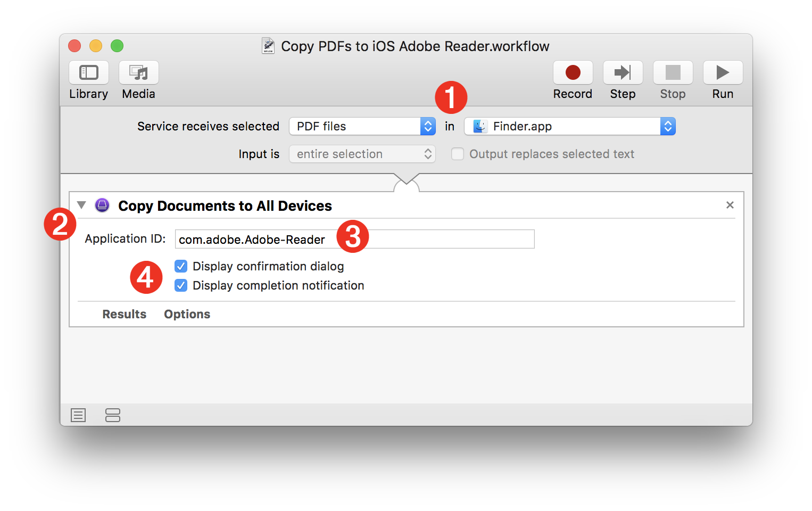Toggle Display confirmation dialog checkbox
Viewport: 812px width, 511px height.
(181, 266)
